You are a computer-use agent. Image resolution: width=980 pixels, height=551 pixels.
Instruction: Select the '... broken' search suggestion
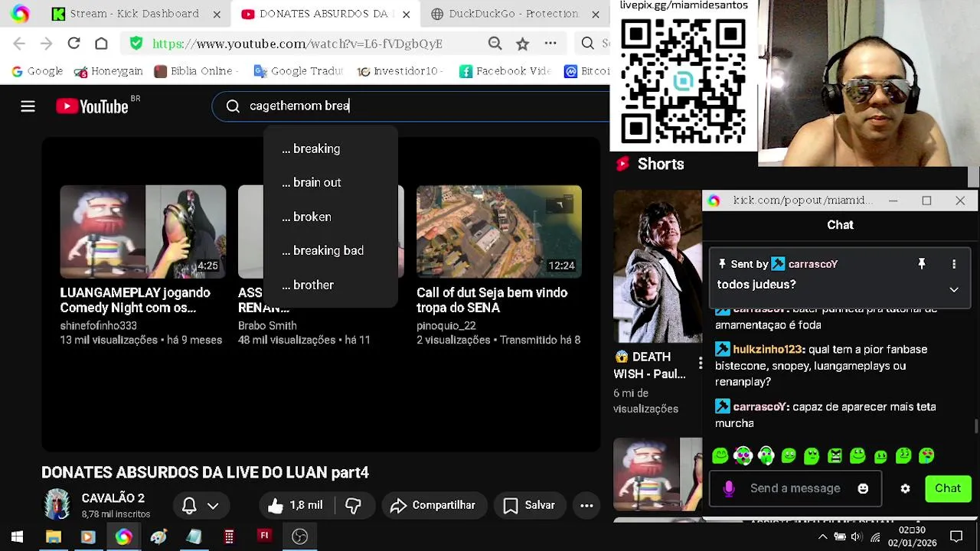(330, 217)
